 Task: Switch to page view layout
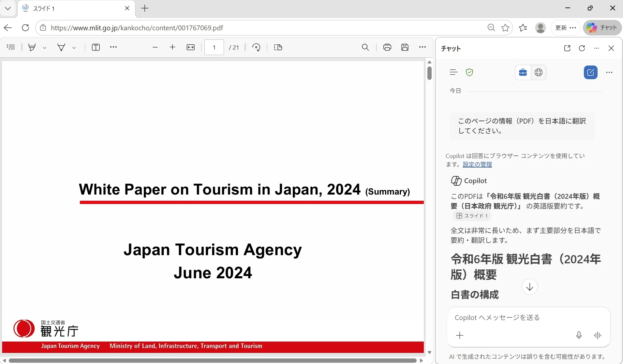pos(278,47)
